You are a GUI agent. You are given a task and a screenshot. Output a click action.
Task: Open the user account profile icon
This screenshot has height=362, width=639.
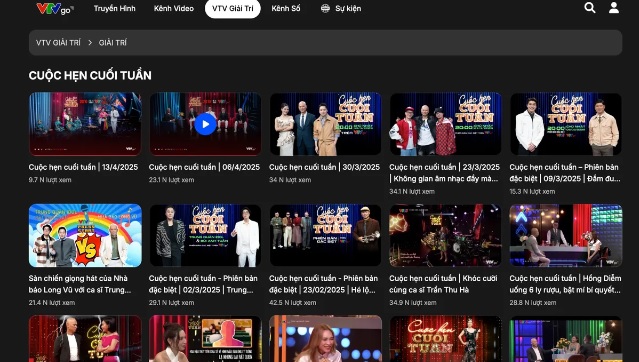click(614, 8)
